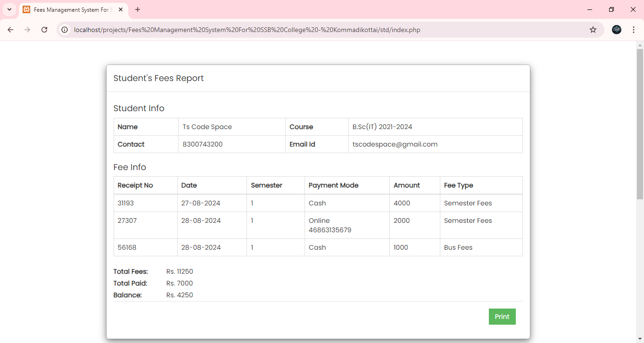Click the vertical scrollbar thumb
Viewport: 644px width, 343px height.
coord(640,122)
